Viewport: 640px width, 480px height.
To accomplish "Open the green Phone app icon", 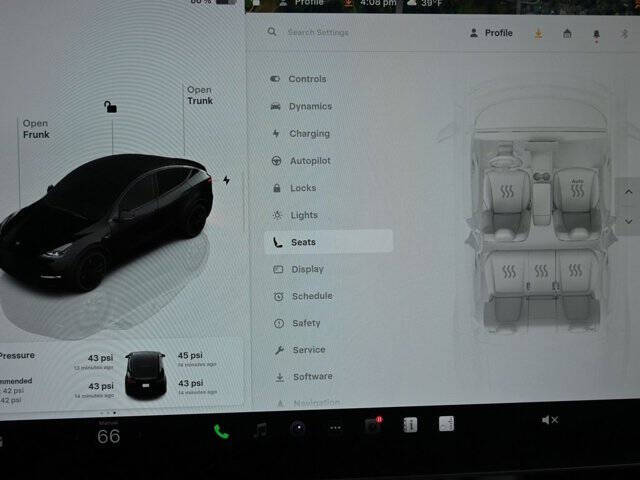I will [x=221, y=431].
